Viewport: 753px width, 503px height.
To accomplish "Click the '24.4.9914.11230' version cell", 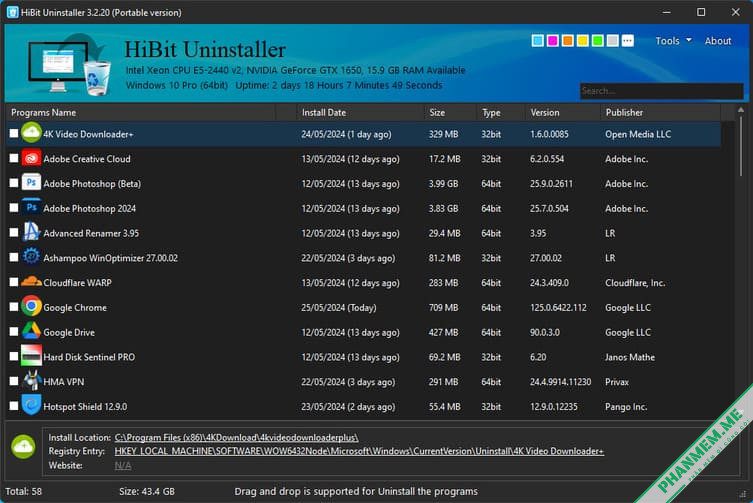I will (560, 382).
